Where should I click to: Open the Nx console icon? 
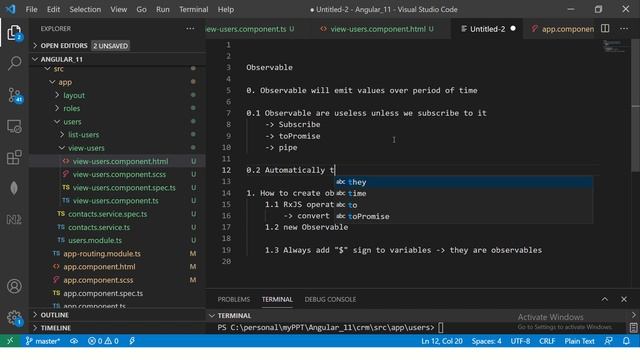14,220
